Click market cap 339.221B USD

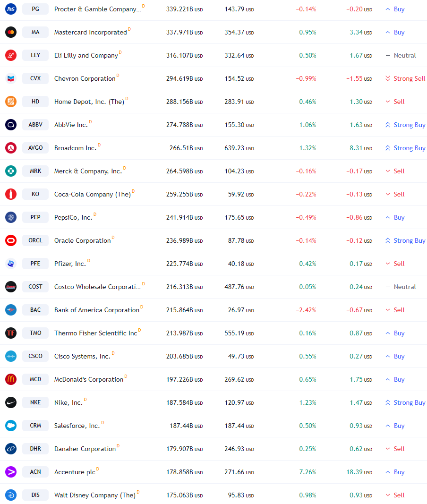pyautogui.click(x=185, y=9)
